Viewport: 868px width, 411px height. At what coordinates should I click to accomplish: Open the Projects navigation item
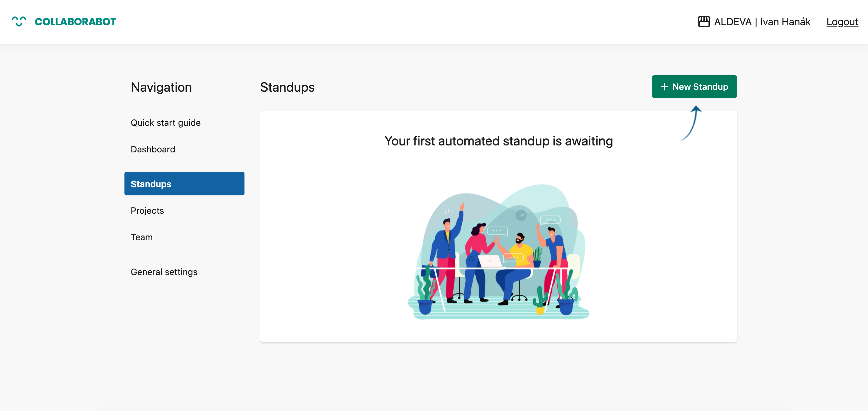tap(147, 211)
